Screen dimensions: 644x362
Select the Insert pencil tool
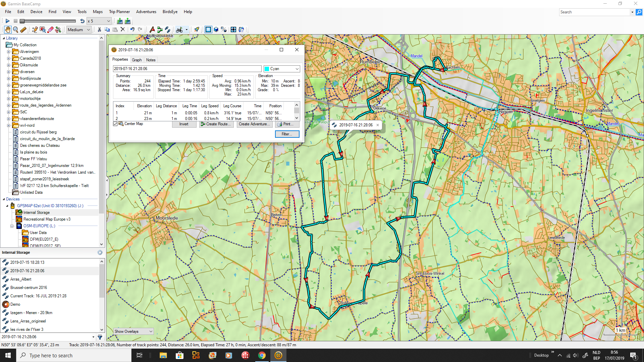click(35, 29)
